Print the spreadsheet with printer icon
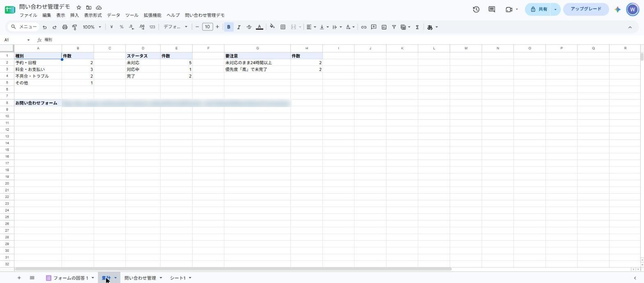 click(x=64, y=27)
